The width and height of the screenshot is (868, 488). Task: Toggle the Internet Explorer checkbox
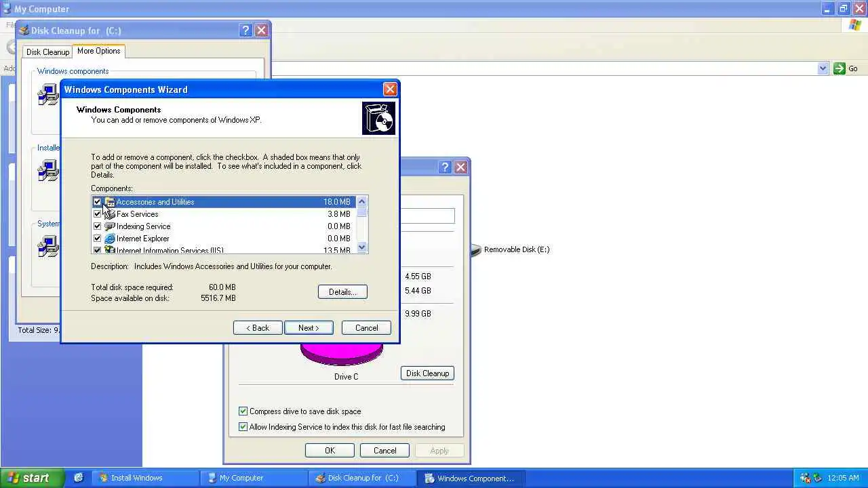click(x=97, y=239)
